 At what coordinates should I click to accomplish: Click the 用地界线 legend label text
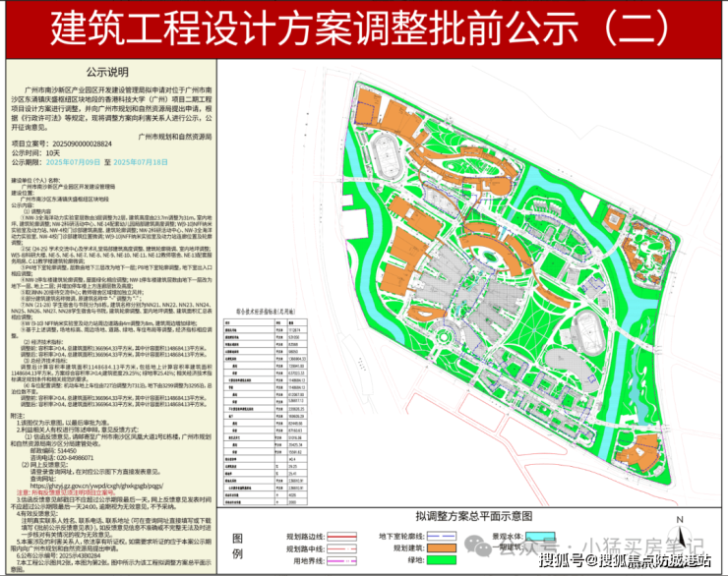pos(308,561)
